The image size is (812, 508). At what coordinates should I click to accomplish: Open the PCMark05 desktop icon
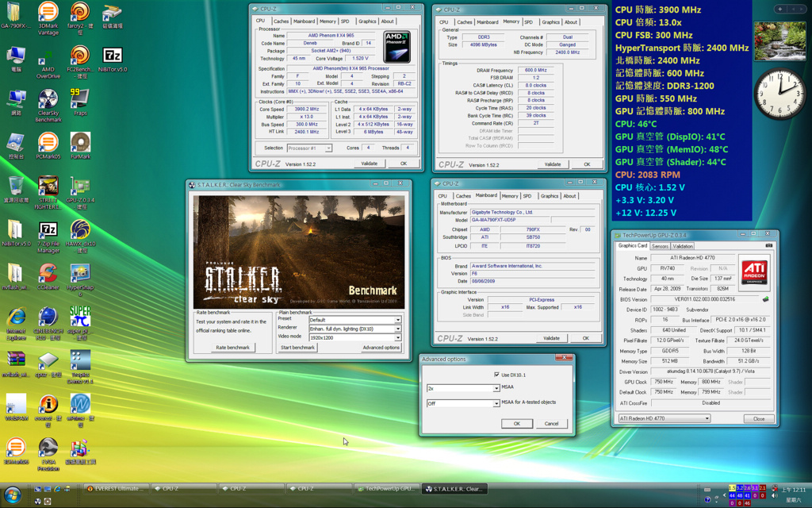pyautogui.click(x=48, y=146)
